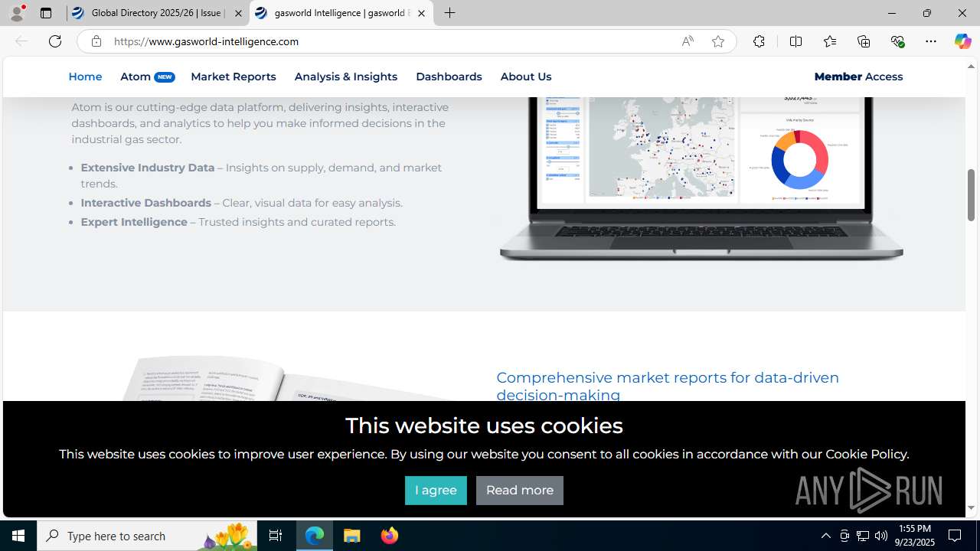Click the scrollbar up arrow
Screen dimensions: 980x551
[x=971, y=66]
